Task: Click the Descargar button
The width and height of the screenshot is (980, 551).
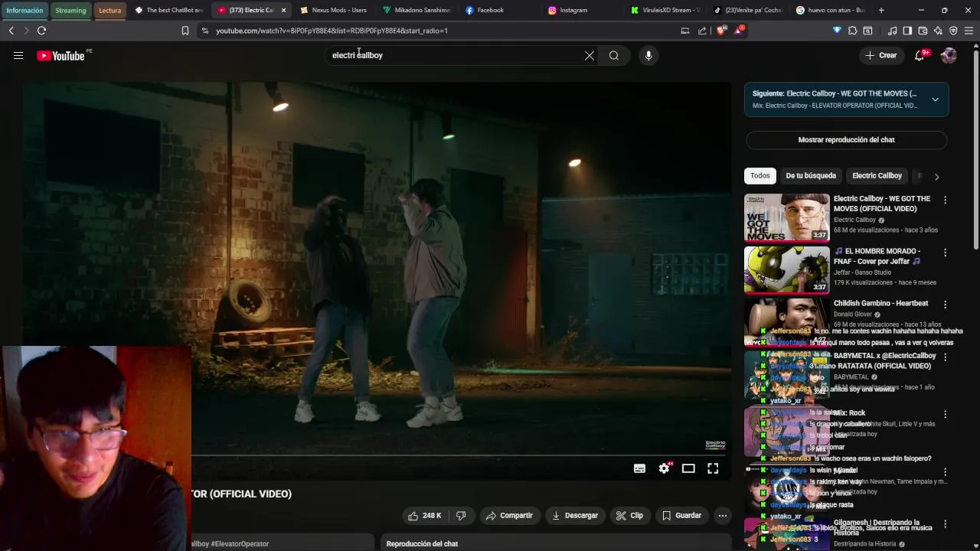Action: click(575, 516)
